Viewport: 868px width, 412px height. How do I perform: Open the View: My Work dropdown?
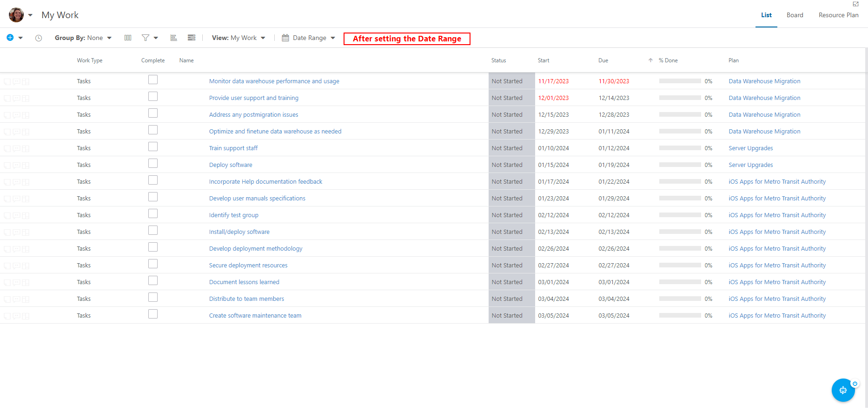coord(239,38)
